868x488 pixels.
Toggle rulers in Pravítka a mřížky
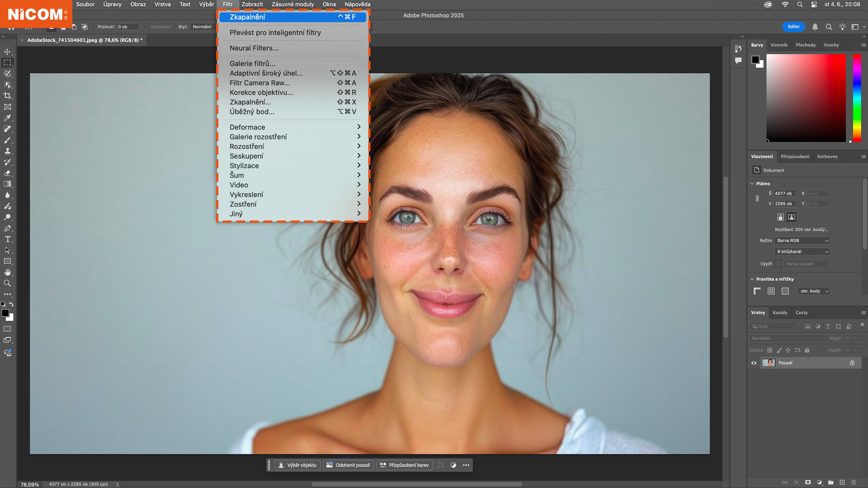(x=757, y=291)
